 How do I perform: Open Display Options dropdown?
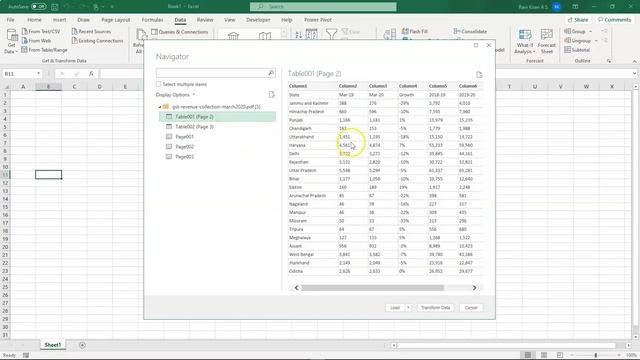click(x=176, y=95)
